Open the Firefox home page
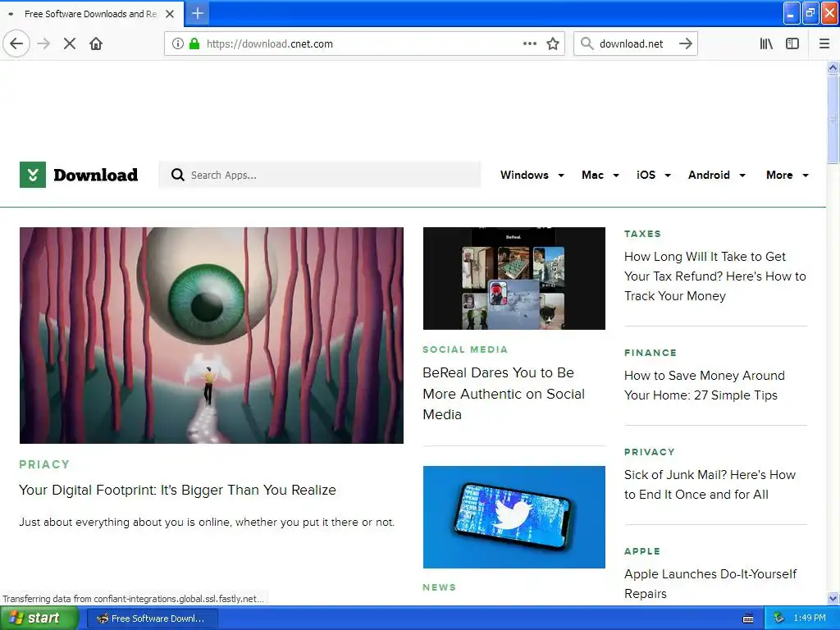840x630 pixels. click(96, 43)
